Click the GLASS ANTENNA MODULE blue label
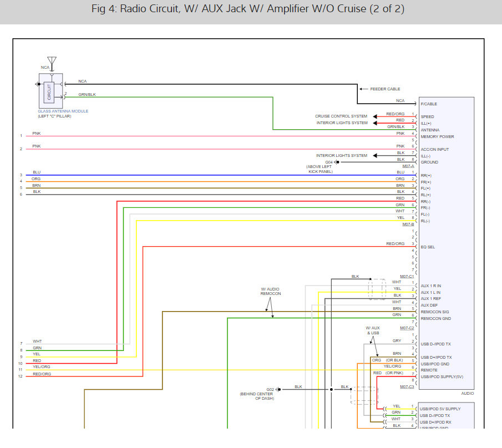The image size is (502, 448). 63,111
